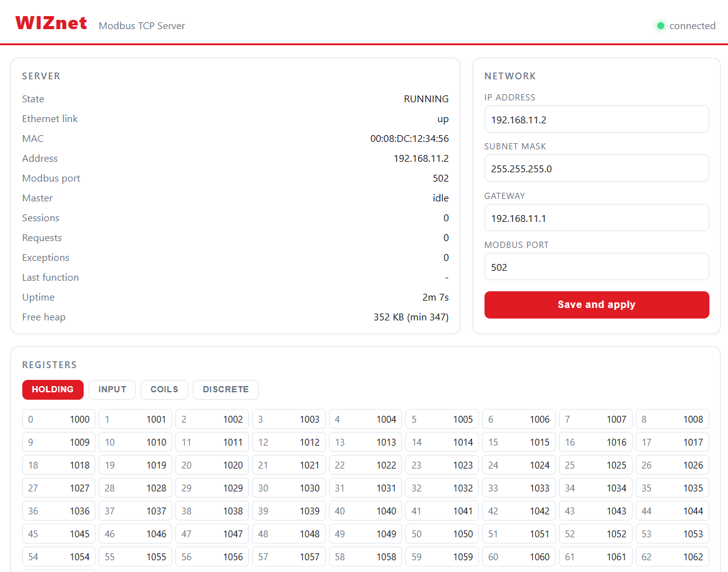Select holding register 53 value 1053
The height and width of the screenshot is (572, 728).
[672, 534]
